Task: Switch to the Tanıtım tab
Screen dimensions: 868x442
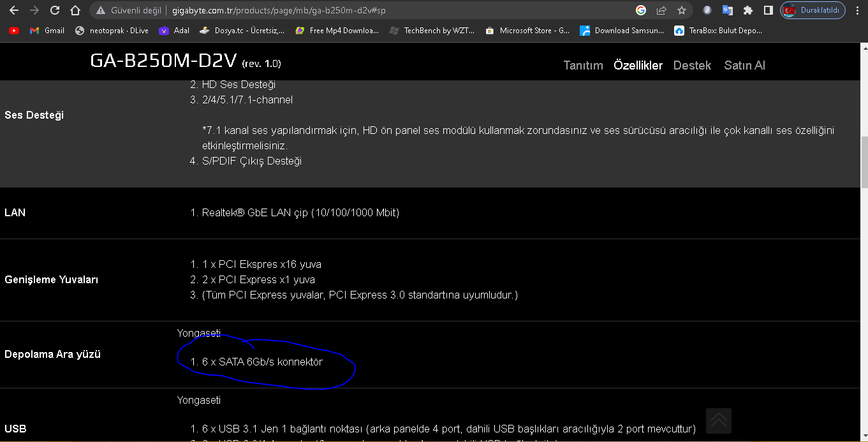Action: (583, 65)
